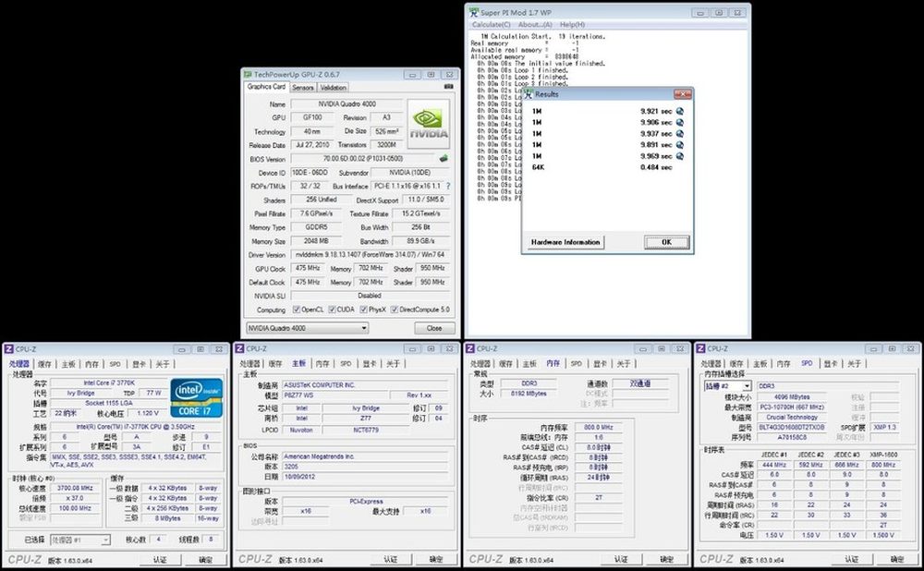The width and height of the screenshot is (924, 571).
Task: Click the Z icon of the CPU-Z mainboard window
Action: 239,348
